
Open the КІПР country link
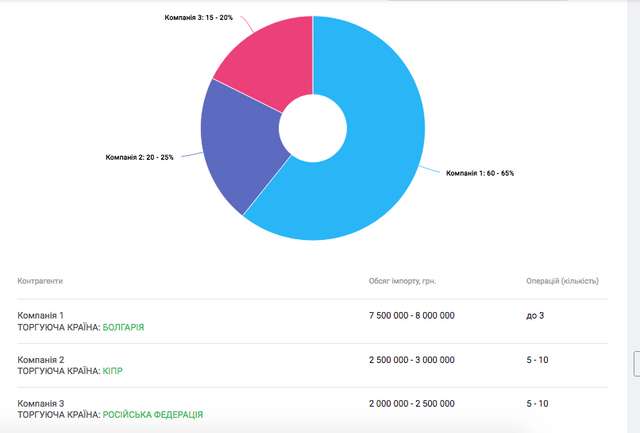pos(113,371)
